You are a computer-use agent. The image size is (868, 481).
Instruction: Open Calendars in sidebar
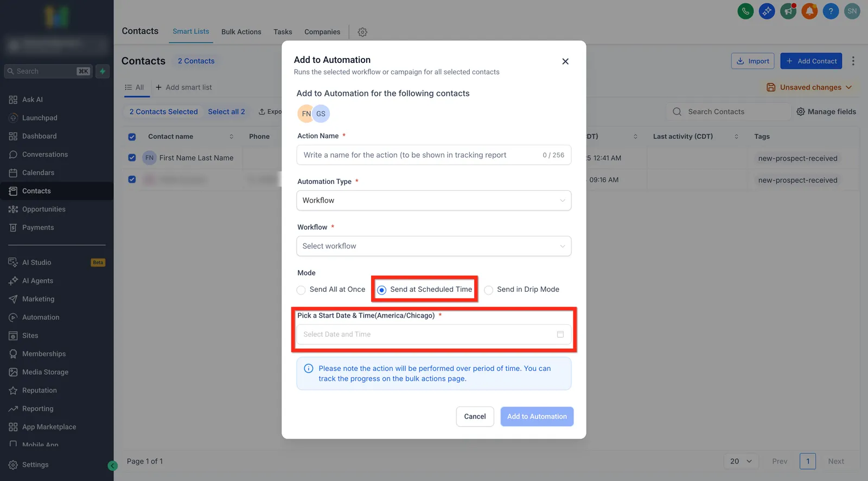coord(38,172)
